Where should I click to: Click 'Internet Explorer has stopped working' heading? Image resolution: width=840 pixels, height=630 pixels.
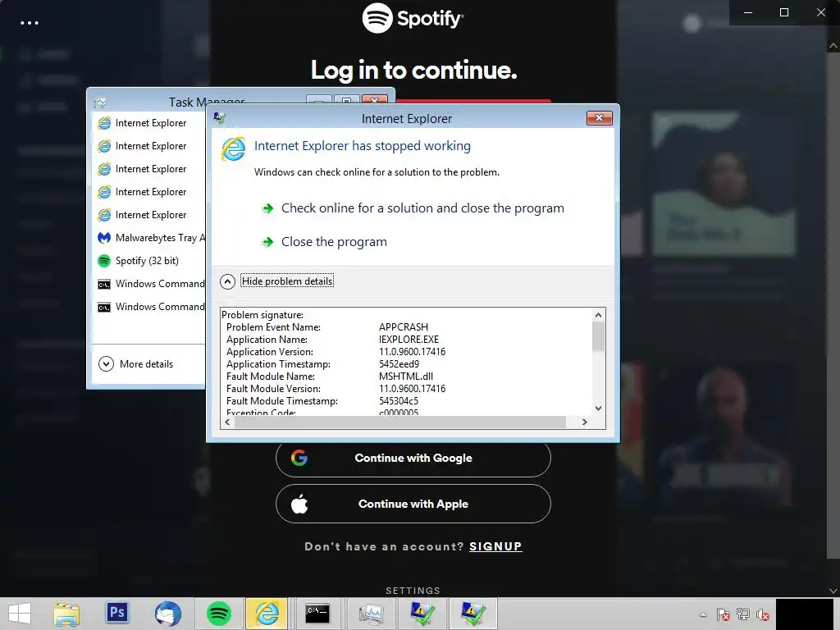pyautogui.click(x=362, y=146)
